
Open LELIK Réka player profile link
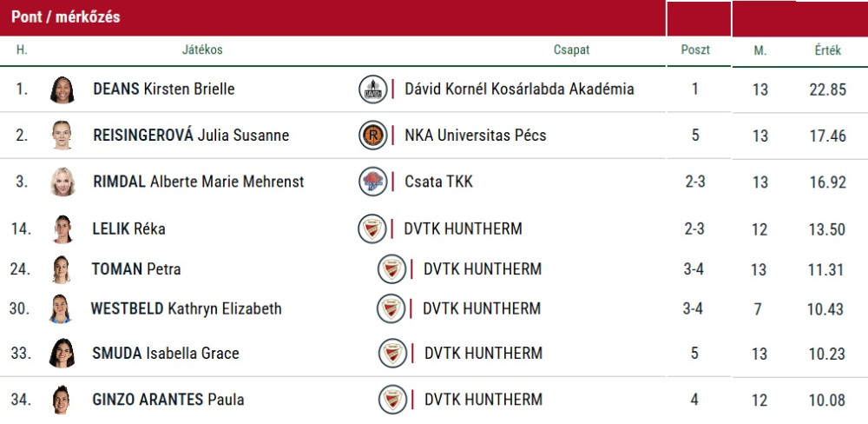pyautogui.click(x=128, y=229)
